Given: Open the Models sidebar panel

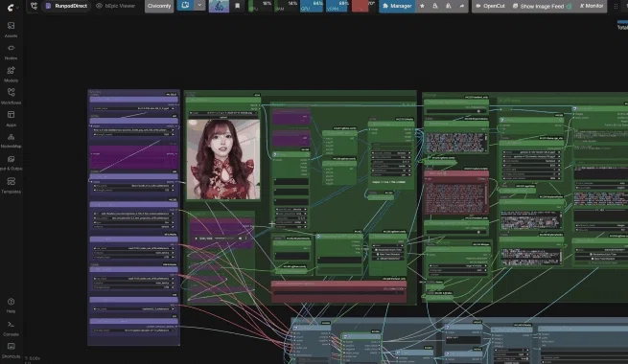Looking at the screenshot, I should tap(11, 75).
